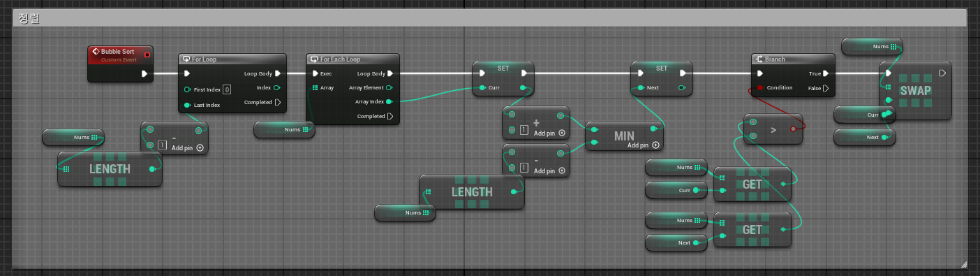Select the 정렬 comment box title bar
The image size is (980, 276).
pos(489,19)
